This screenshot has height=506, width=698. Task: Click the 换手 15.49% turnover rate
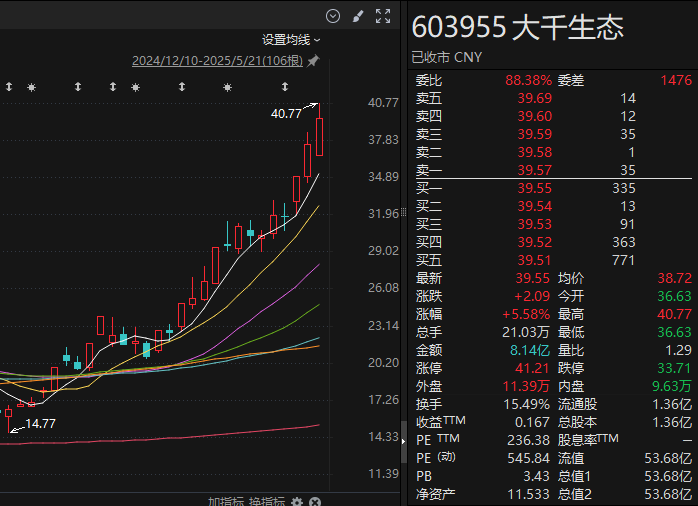(x=527, y=405)
